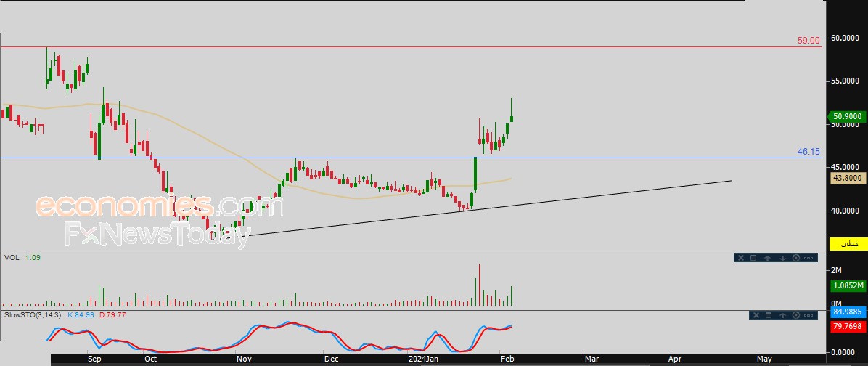The width and height of the screenshot is (868, 366).
Task: Click the 0M volume axis label
Action: point(837,304)
